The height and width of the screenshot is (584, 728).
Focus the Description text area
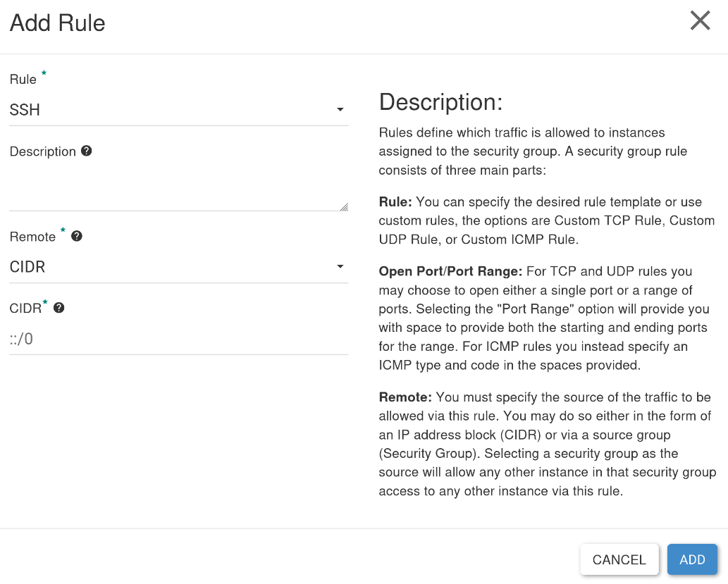pyautogui.click(x=179, y=188)
